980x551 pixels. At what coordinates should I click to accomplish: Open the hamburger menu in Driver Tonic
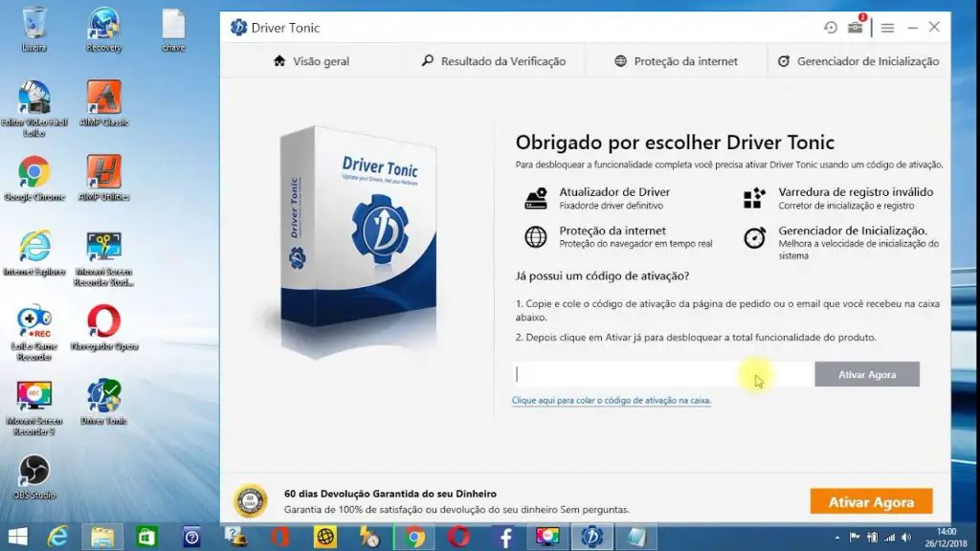(x=887, y=28)
